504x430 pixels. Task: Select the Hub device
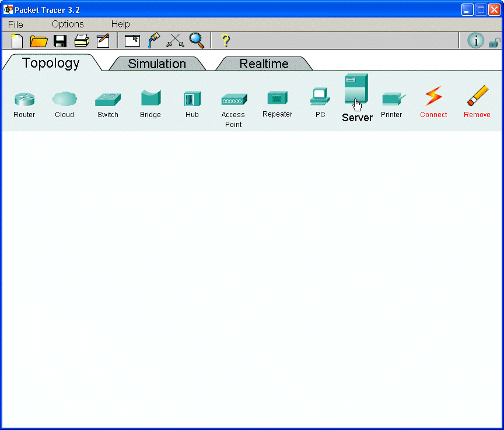point(192,105)
